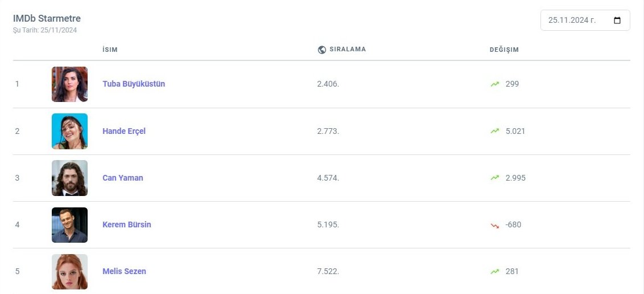The image size is (644, 294).
Task: Click the upward trend icon for Melis Sezen
Action: [495, 272]
